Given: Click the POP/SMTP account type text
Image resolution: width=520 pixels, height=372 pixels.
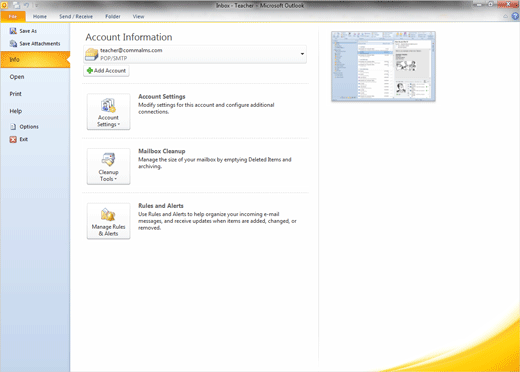Looking at the screenshot, I should [113, 58].
